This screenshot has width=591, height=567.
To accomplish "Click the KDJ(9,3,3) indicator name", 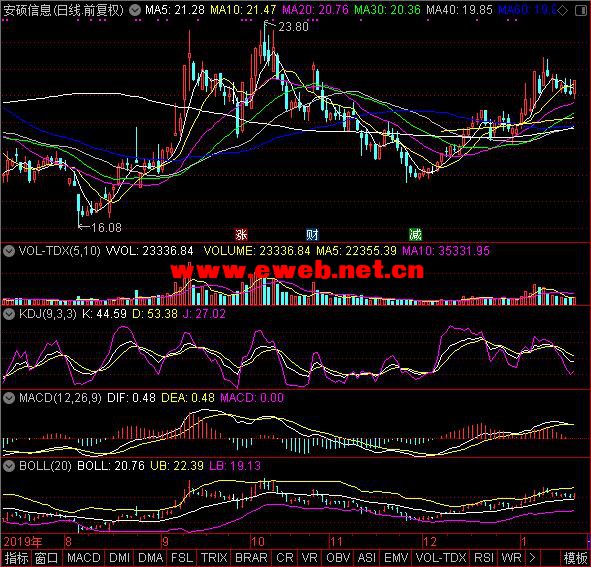I will 48,314.
